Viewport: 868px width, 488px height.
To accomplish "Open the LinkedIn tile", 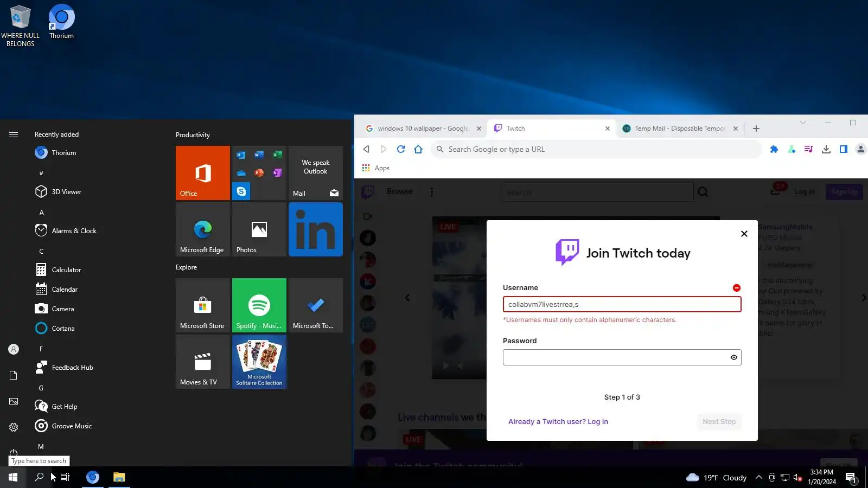I will pos(316,229).
